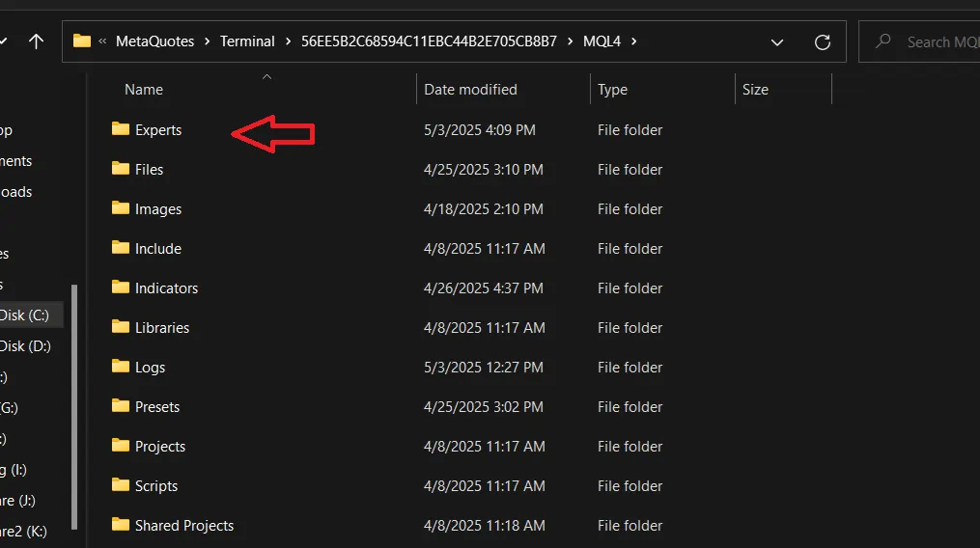This screenshot has width=980, height=548.
Task: Focus the Search MQL4 input field
Action: (x=919, y=41)
